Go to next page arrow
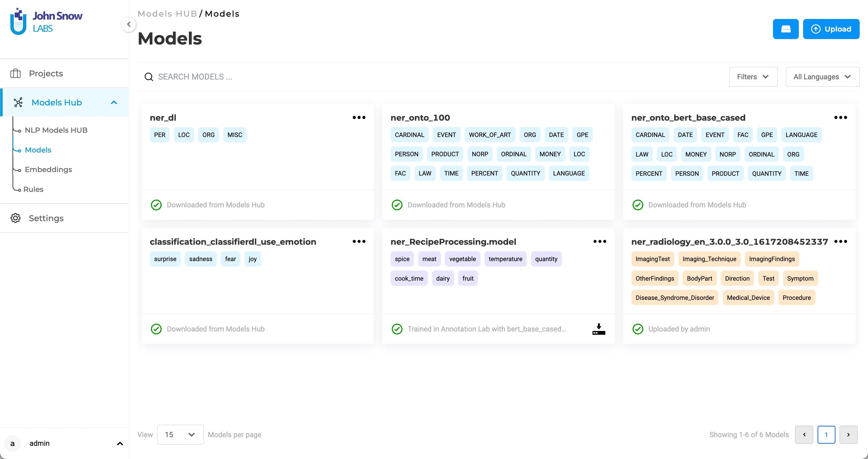Screen dimensions: 868x459 848,435
